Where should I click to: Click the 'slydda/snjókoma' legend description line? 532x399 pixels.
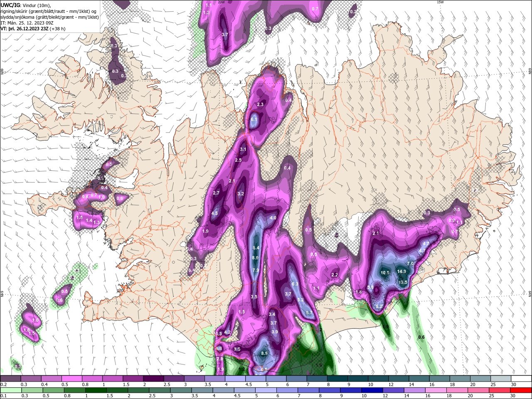click(50, 17)
